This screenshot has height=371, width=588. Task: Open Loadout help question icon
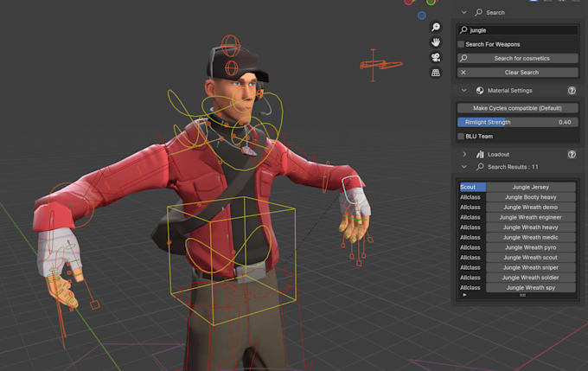[572, 154]
